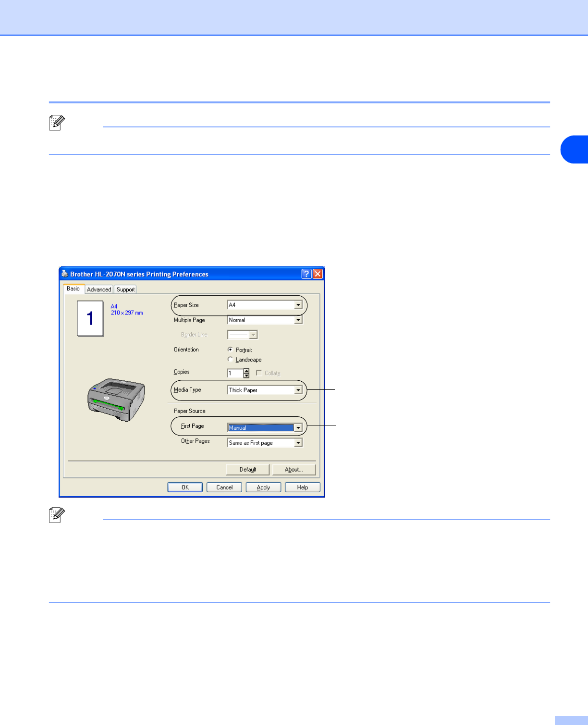This screenshot has width=588, height=725.
Task: Click the help question mark title bar icon
Action: tap(306, 274)
